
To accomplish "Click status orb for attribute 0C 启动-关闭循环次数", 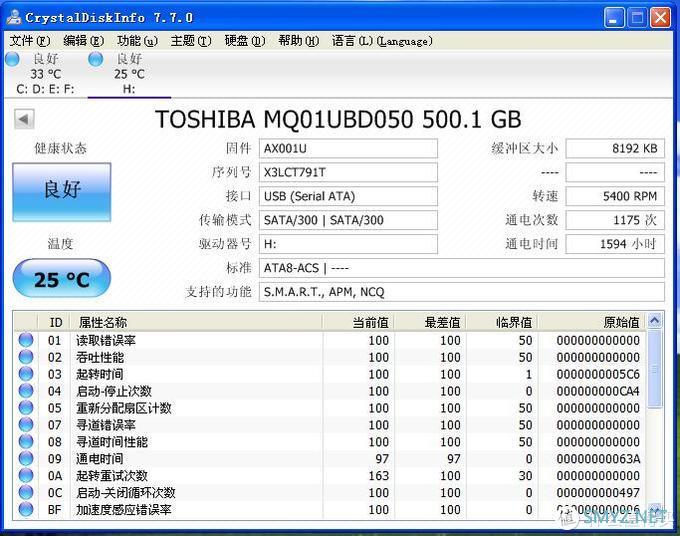I will pyautogui.click(x=26, y=492).
